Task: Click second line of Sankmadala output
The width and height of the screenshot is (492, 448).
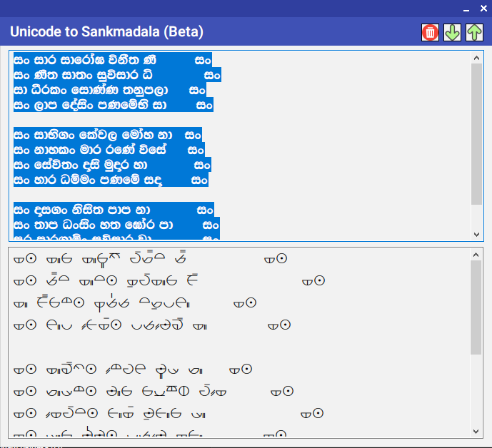Action: pyautogui.click(x=169, y=280)
